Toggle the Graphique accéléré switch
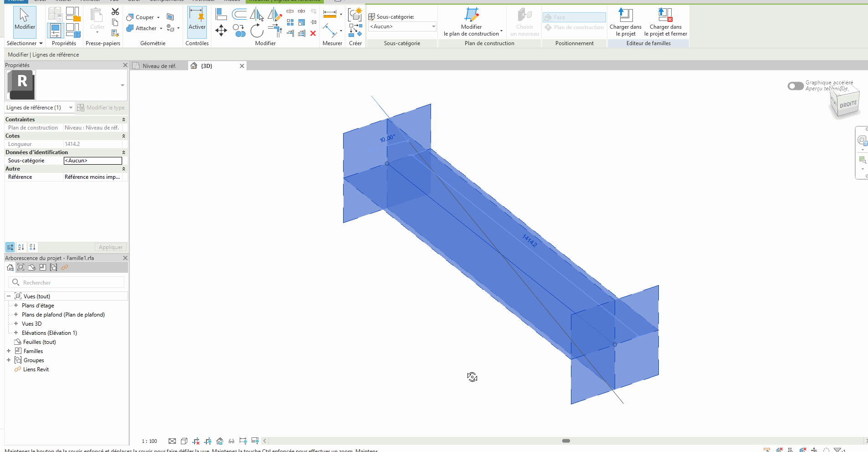 coord(795,86)
